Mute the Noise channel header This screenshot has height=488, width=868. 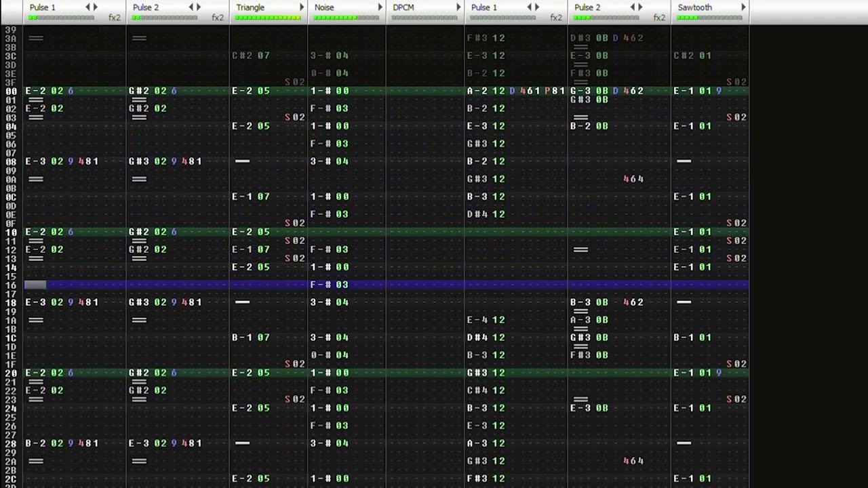[324, 7]
